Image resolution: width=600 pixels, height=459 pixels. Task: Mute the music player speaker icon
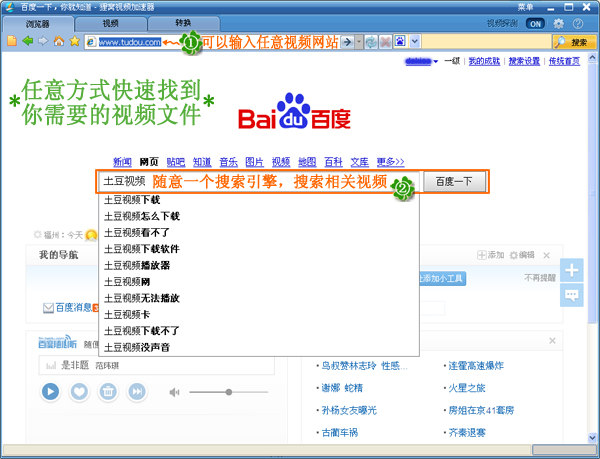(x=174, y=392)
